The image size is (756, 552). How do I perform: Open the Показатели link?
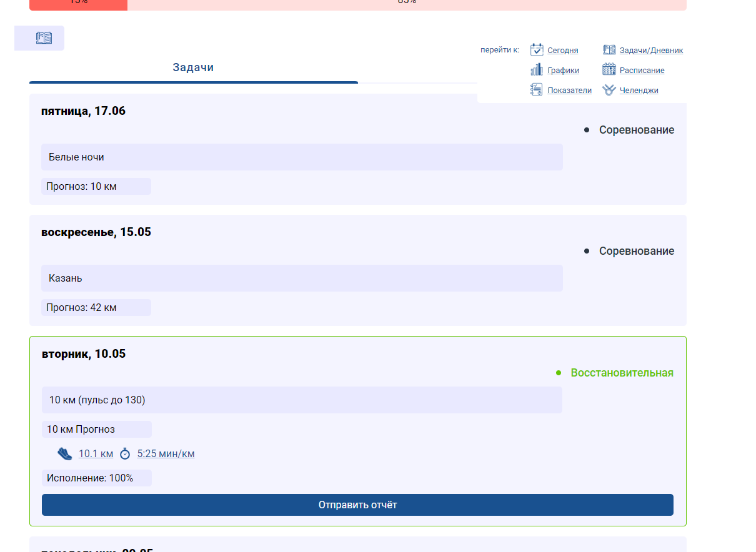point(569,91)
